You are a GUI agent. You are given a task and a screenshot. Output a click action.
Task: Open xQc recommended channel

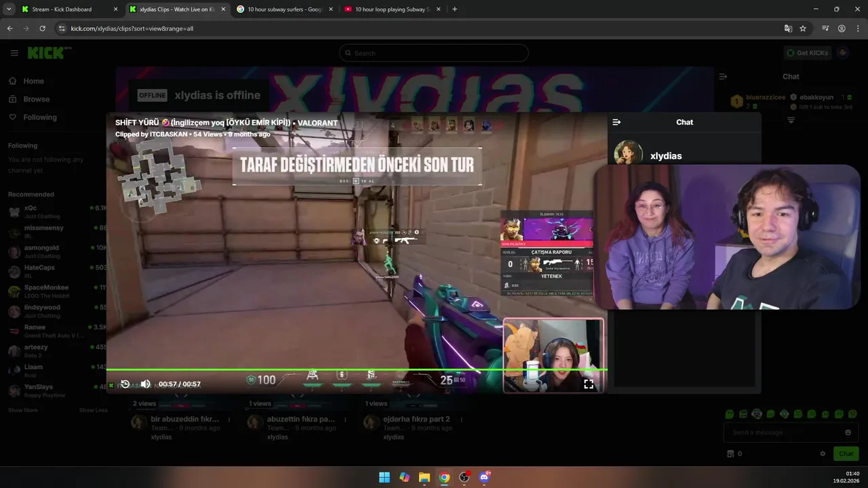pyautogui.click(x=57, y=211)
